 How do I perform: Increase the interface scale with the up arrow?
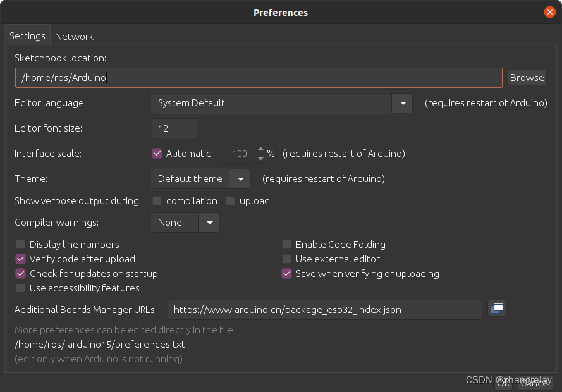(260, 149)
